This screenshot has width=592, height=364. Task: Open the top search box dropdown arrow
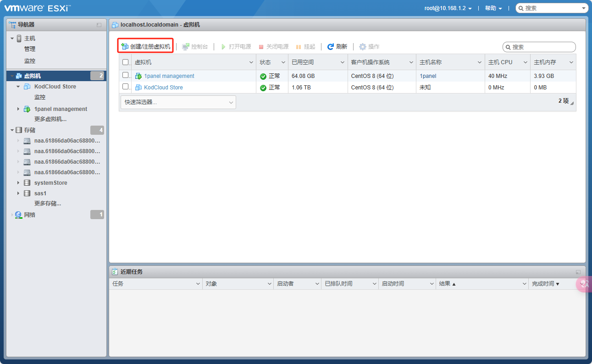tap(584, 8)
